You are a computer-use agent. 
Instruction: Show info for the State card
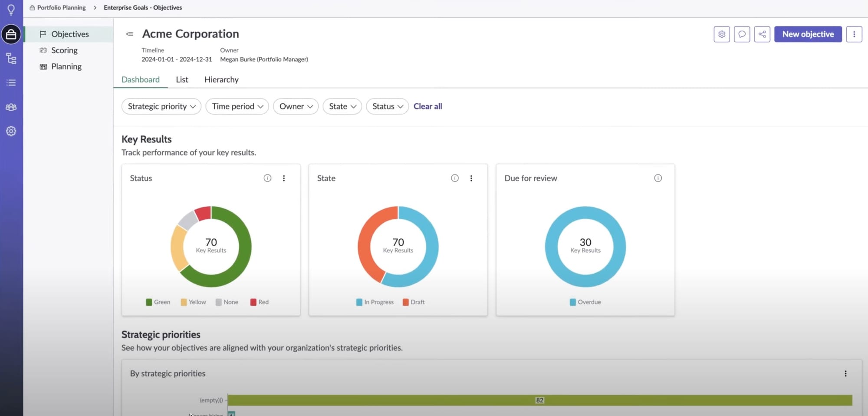(455, 178)
